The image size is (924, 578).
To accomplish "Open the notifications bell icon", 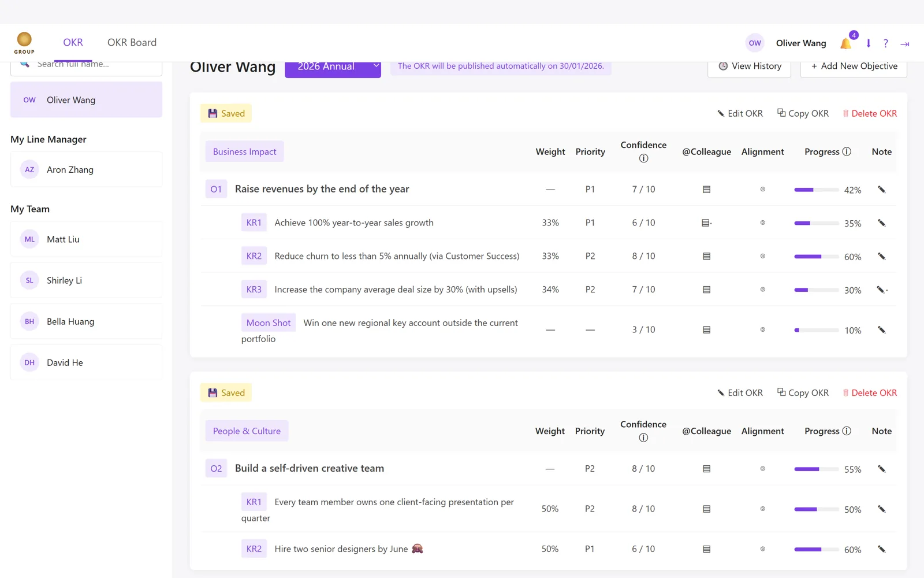I will (845, 43).
